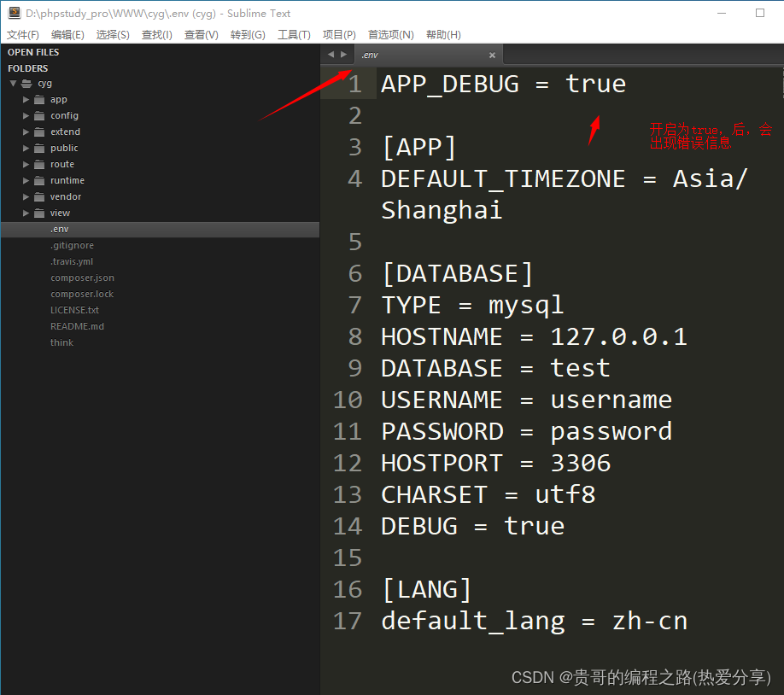Click the cyg folder icon
The width and height of the screenshot is (784, 695).
coord(26,84)
